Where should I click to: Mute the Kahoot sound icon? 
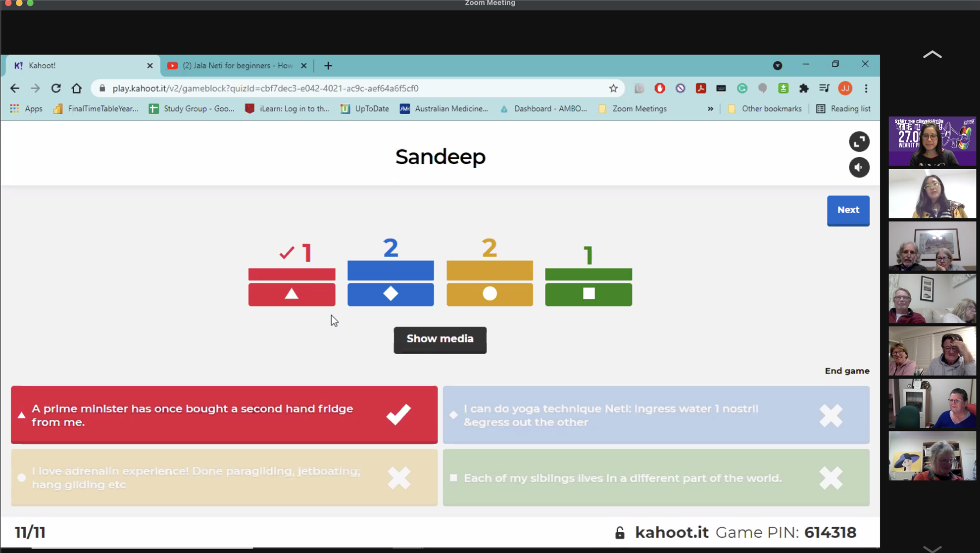859,168
